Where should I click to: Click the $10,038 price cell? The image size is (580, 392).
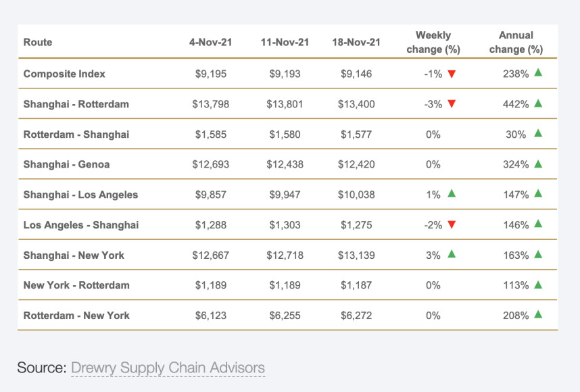[x=356, y=195]
